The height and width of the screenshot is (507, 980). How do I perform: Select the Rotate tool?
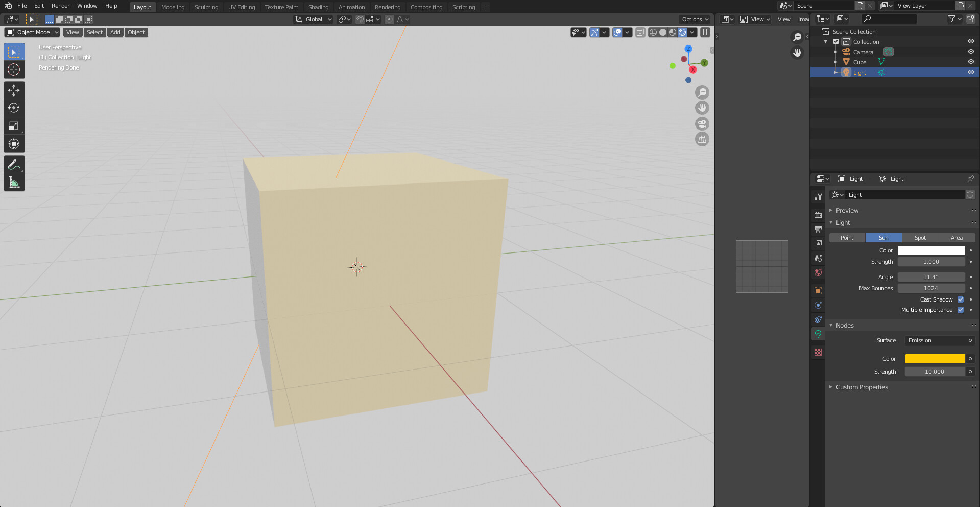tap(14, 108)
